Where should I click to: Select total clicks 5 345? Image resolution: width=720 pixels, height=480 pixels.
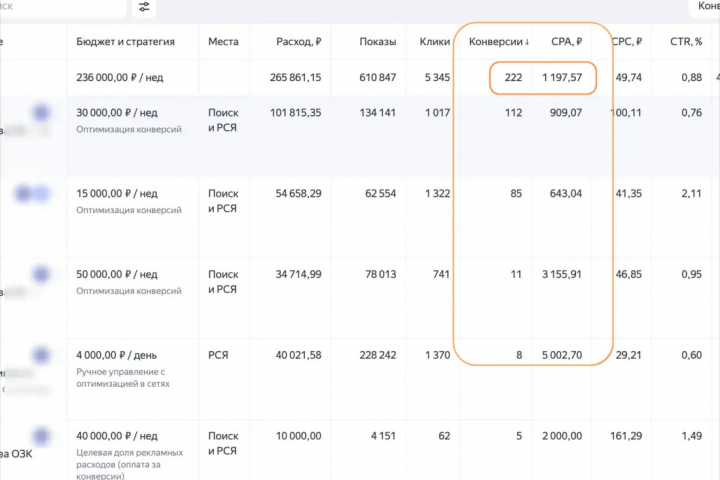[x=437, y=78]
